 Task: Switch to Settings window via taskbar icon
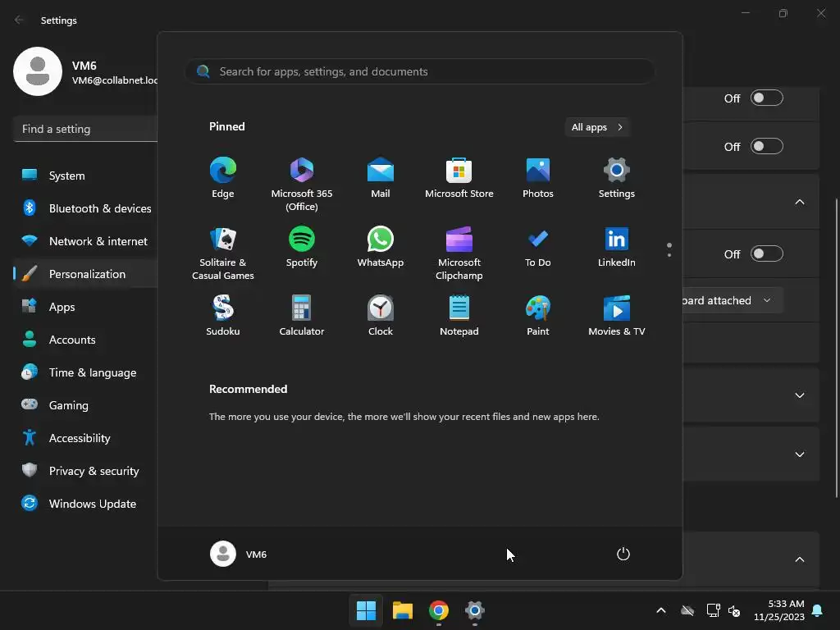tap(475, 610)
